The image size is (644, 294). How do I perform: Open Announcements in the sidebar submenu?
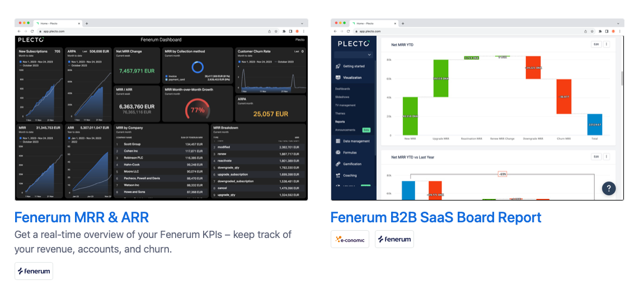pyautogui.click(x=345, y=130)
